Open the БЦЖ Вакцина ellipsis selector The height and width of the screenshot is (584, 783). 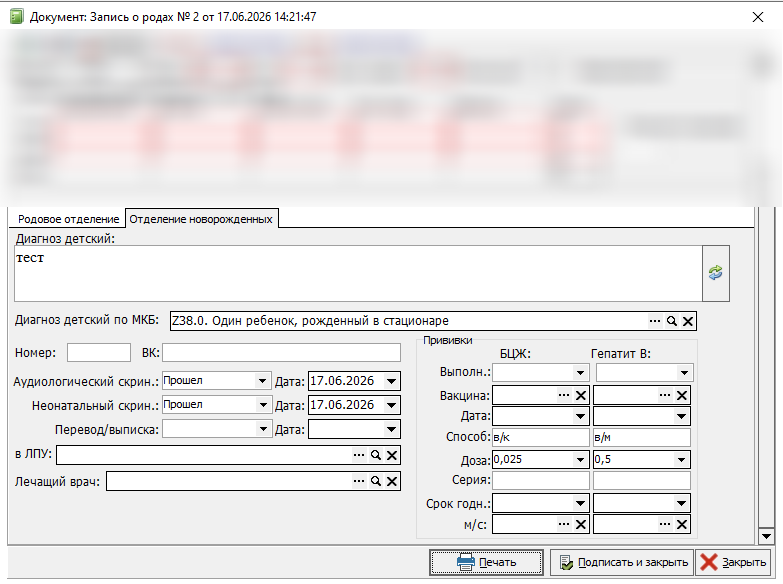tap(564, 395)
